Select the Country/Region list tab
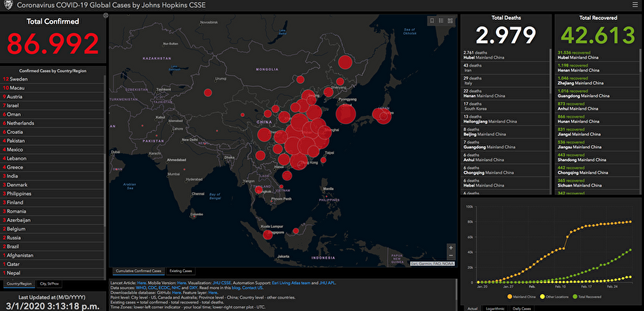Image resolution: width=644 pixels, height=311 pixels. [x=19, y=284]
